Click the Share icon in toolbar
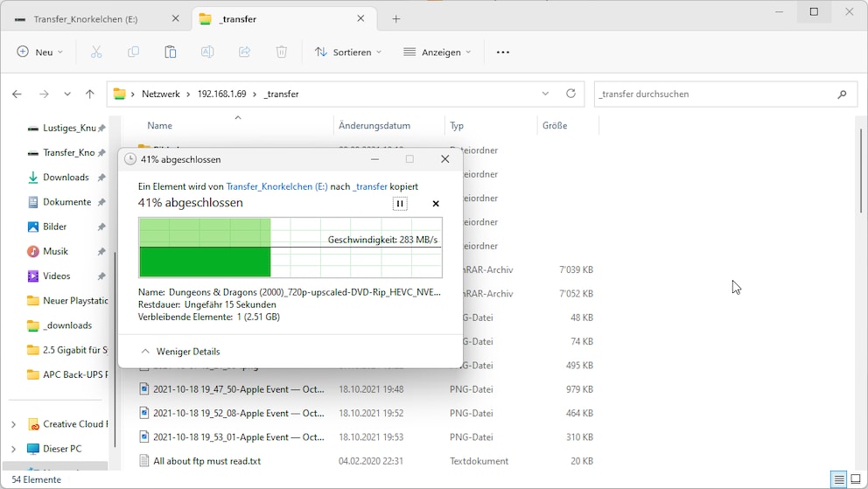Screen dimensions: 868x489 244,52
